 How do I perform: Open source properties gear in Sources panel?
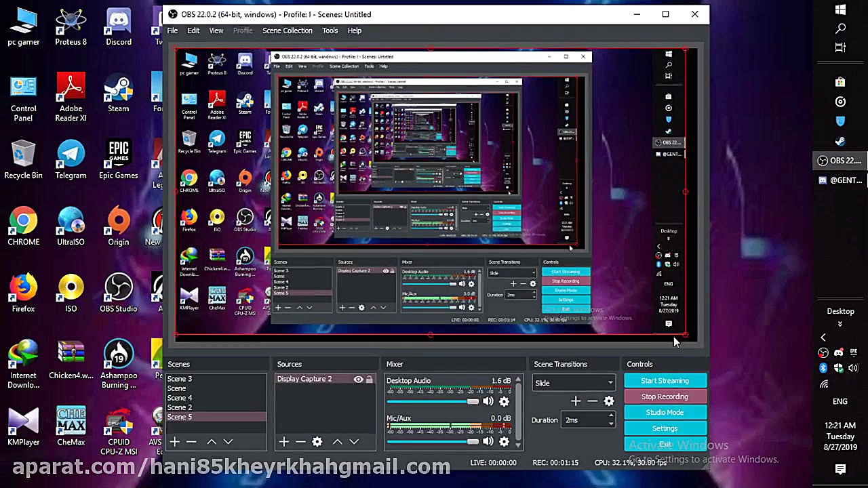point(317,442)
